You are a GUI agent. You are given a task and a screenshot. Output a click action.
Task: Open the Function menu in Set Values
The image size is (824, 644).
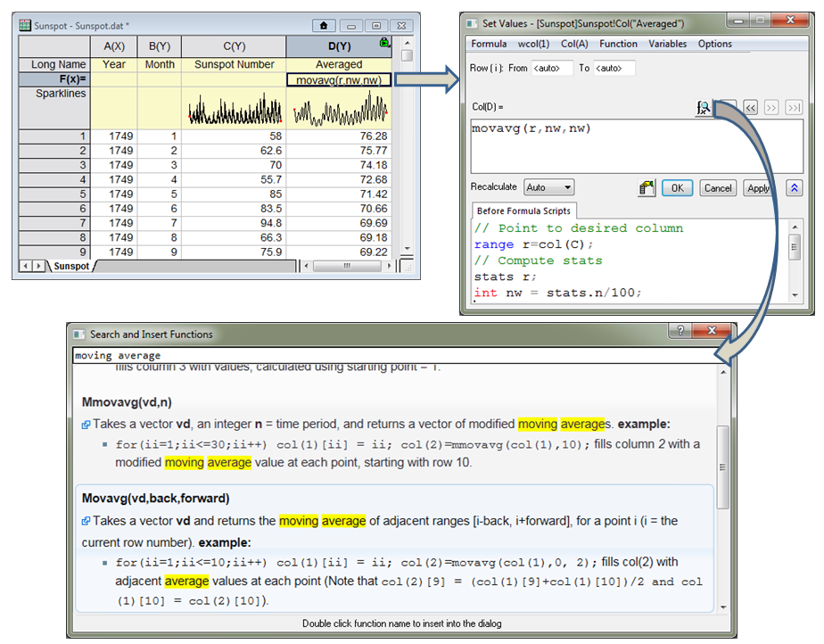click(618, 44)
